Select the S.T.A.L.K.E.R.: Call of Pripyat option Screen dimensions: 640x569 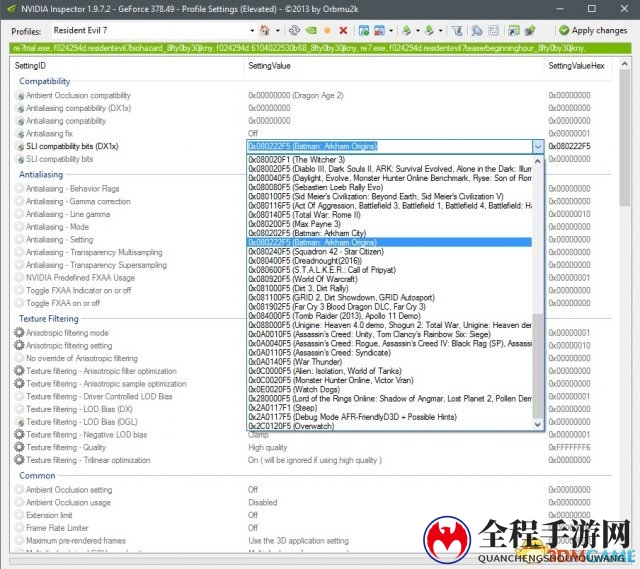(389, 270)
